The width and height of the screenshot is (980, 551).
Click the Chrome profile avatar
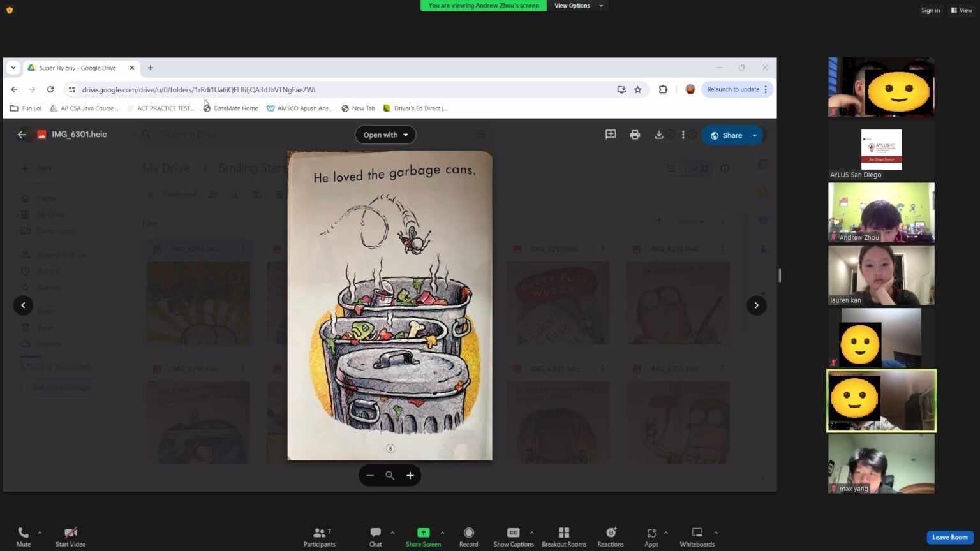coord(690,90)
